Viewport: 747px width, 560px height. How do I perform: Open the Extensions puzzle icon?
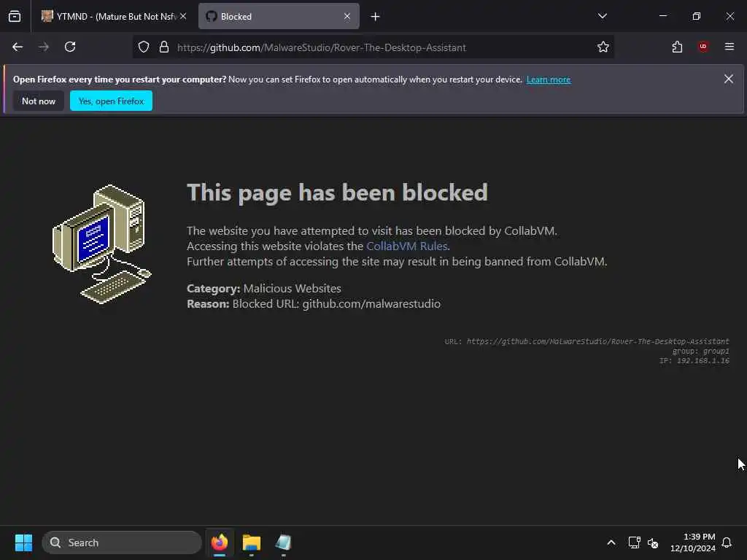[x=677, y=47]
